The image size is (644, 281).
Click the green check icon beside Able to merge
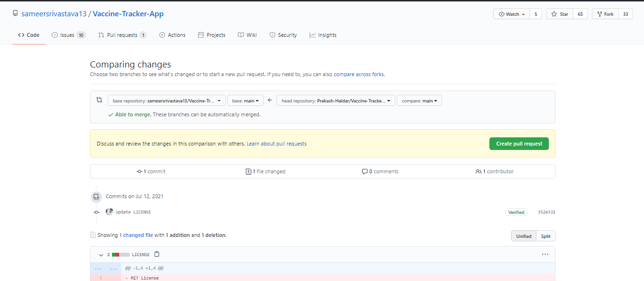(111, 115)
